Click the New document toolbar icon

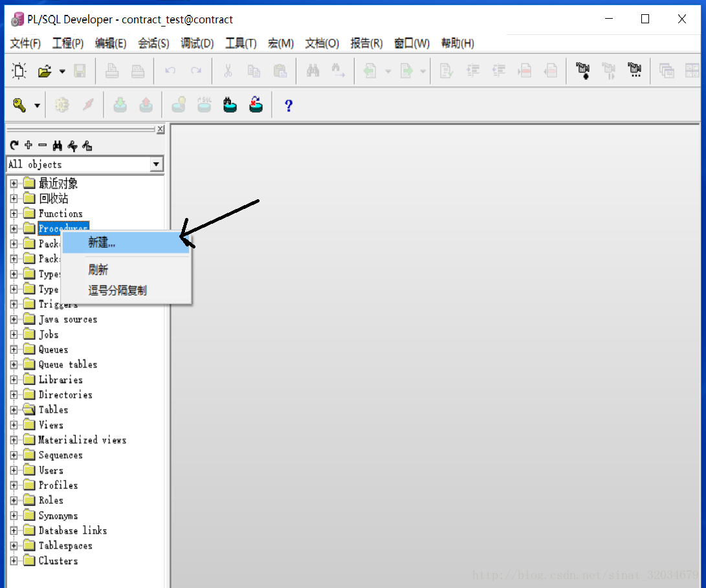19,71
